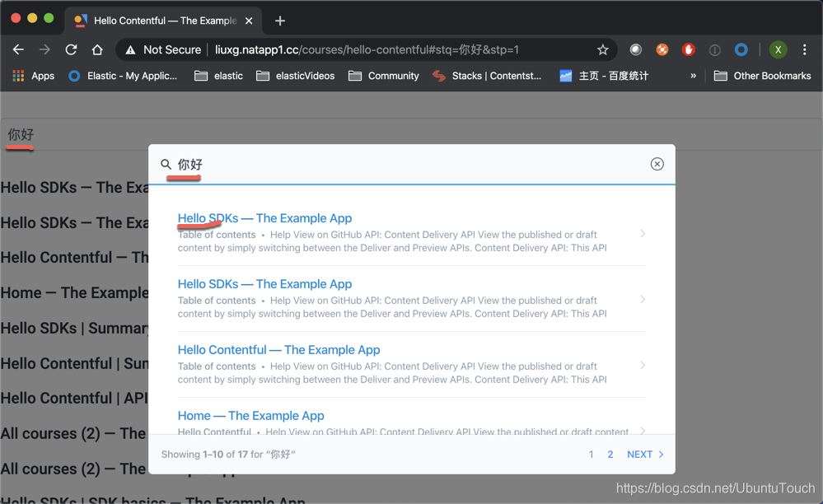Bookmark this page using the star

(x=602, y=49)
